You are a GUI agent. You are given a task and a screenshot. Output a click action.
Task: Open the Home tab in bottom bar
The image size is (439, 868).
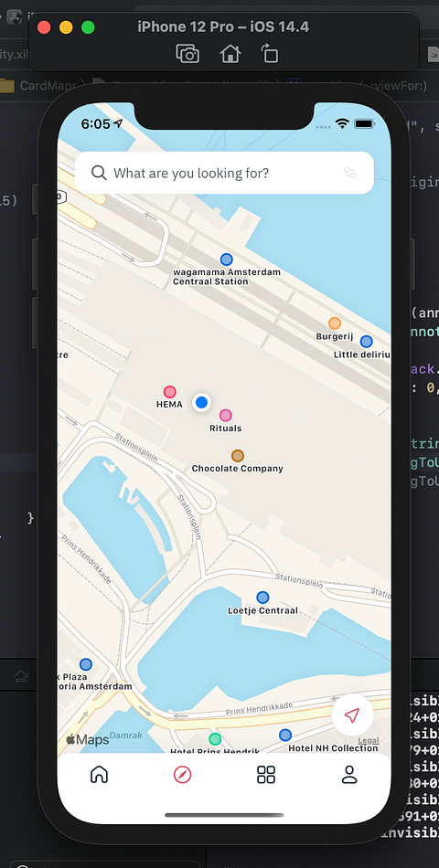pos(99,775)
